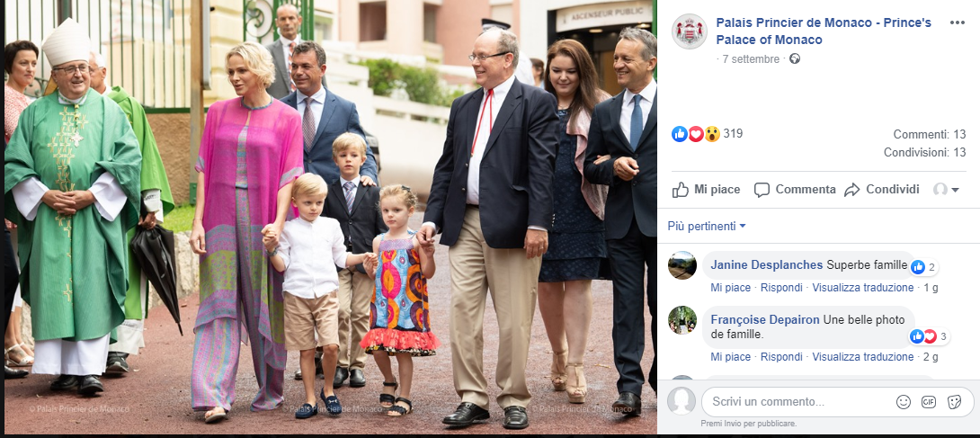Click the reactions icons next to 319

(x=696, y=134)
